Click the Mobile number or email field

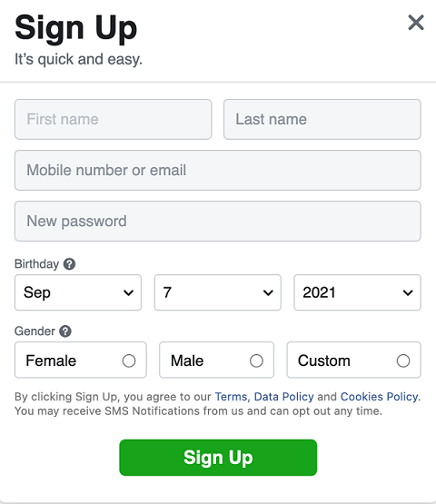coord(218,170)
